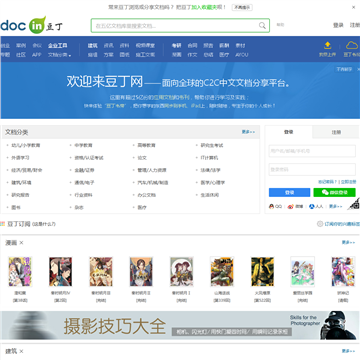Open the 中学教育 category
Image resolution: width=360 pixels, height=360 pixels.
tap(83, 145)
